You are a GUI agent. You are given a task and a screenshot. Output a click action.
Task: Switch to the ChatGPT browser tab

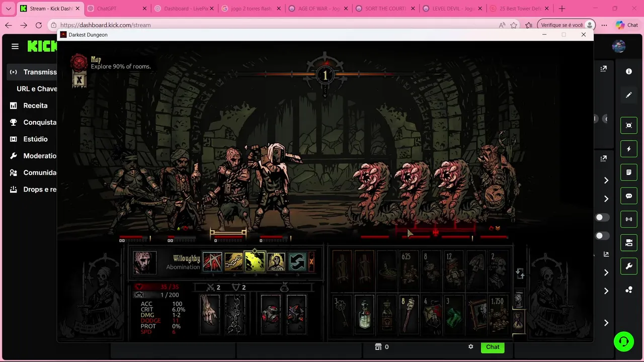(x=117, y=9)
